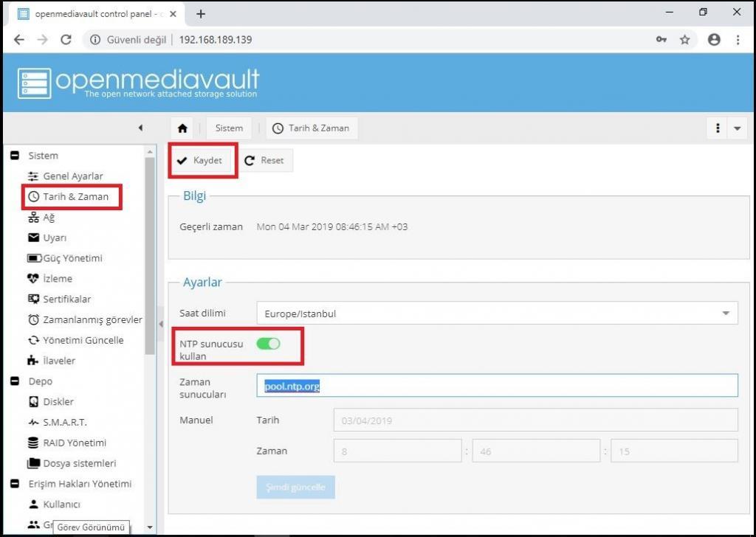756x537 pixels.
Task: Click the Zamanlanmış görevler alarm icon
Action: coord(33,319)
